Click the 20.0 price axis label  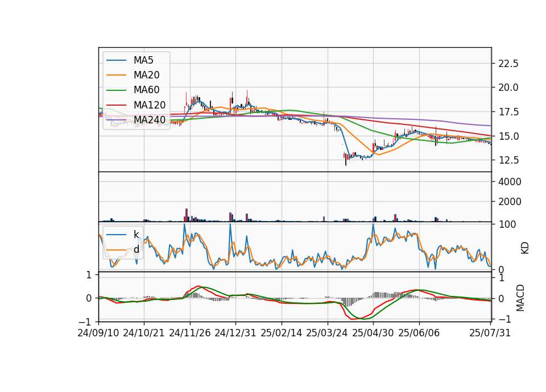(508, 87)
